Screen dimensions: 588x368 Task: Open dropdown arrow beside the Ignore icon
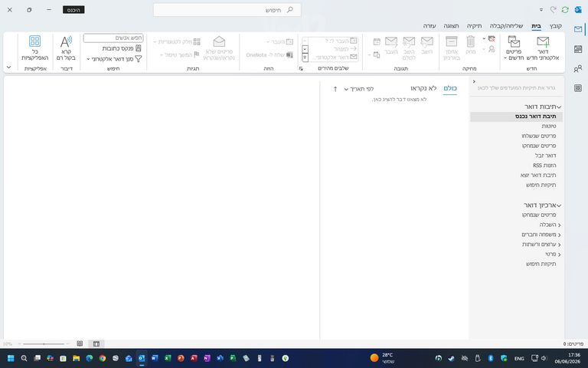(484, 38)
